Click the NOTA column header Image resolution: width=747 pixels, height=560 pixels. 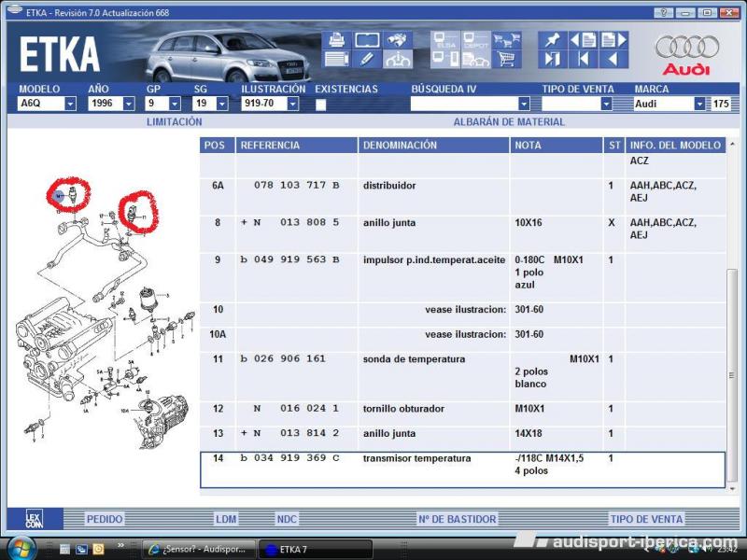(556, 146)
